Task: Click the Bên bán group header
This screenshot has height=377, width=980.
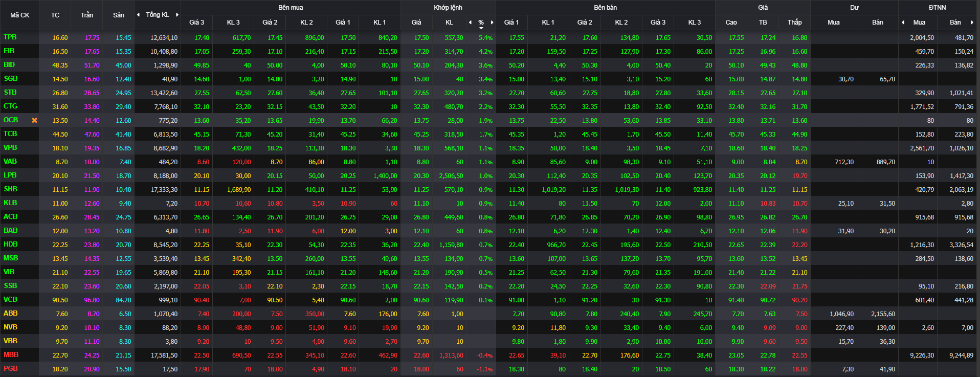Action: [x=606, y=8]
